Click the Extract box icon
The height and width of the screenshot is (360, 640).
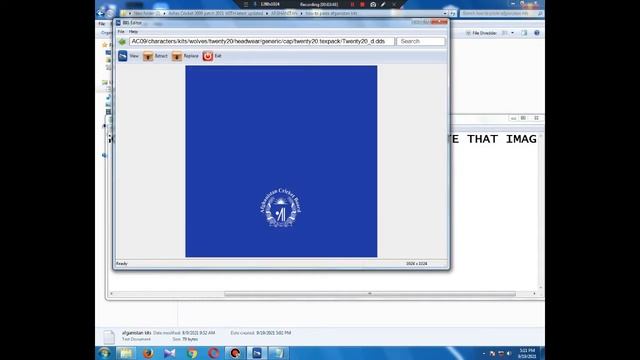tap(148, 56)
